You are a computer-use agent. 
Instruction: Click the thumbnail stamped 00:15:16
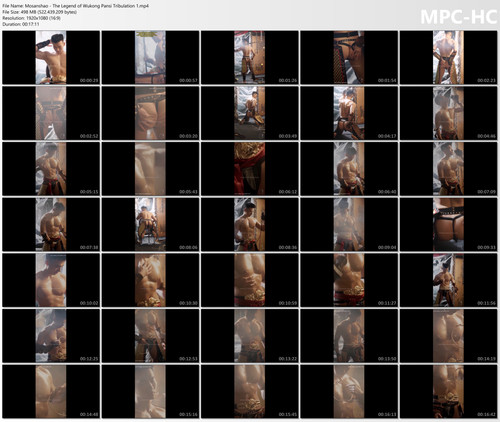coord(150,391)
